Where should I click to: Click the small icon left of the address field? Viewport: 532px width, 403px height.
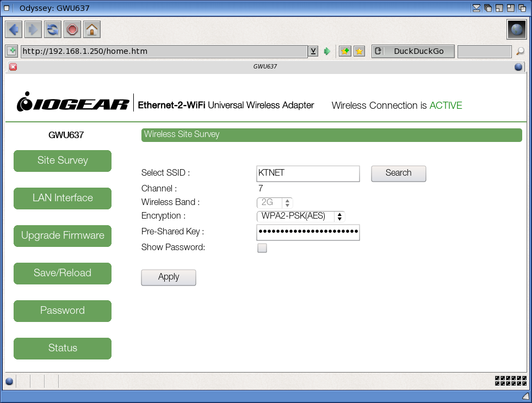(x=11, y=51)
